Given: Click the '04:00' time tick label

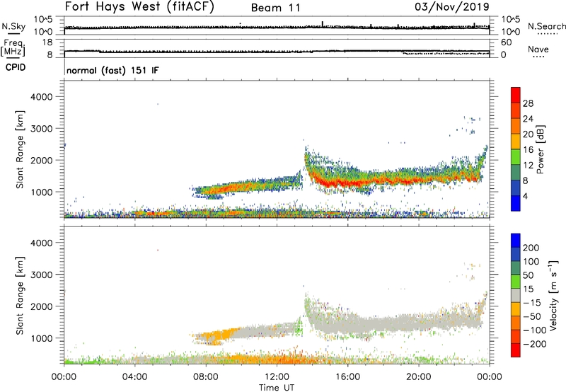Looking at the screenshot, I should point(134,377).
